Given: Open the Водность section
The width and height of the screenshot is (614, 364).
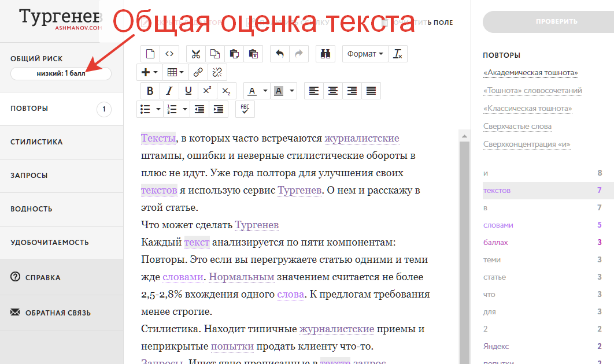Looking at the screenshot, I should pos(61,209).
